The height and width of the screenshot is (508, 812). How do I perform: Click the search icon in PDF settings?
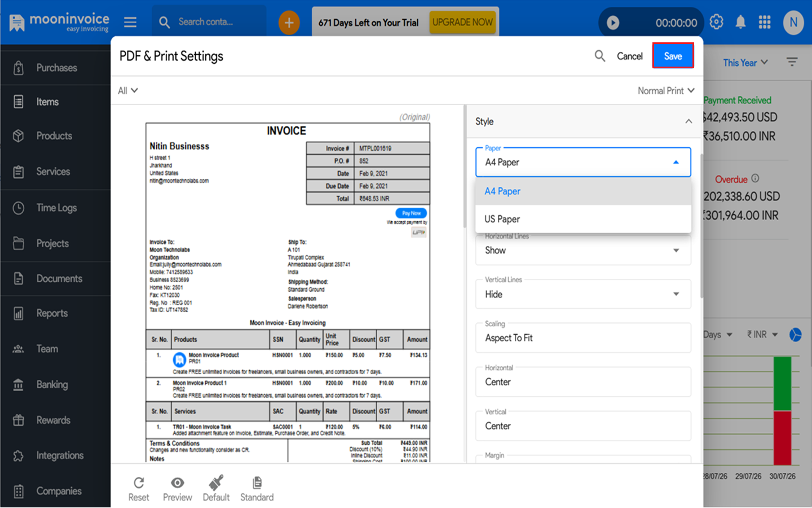[600, 56]
